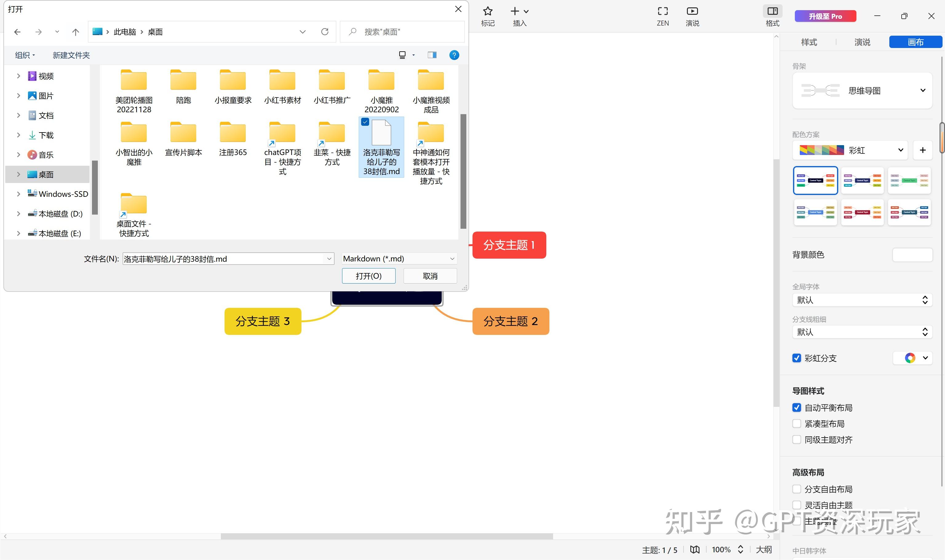Viewport: 945px width, 560px height.
Task: Go up one folder level
Action: click(75, 32)
